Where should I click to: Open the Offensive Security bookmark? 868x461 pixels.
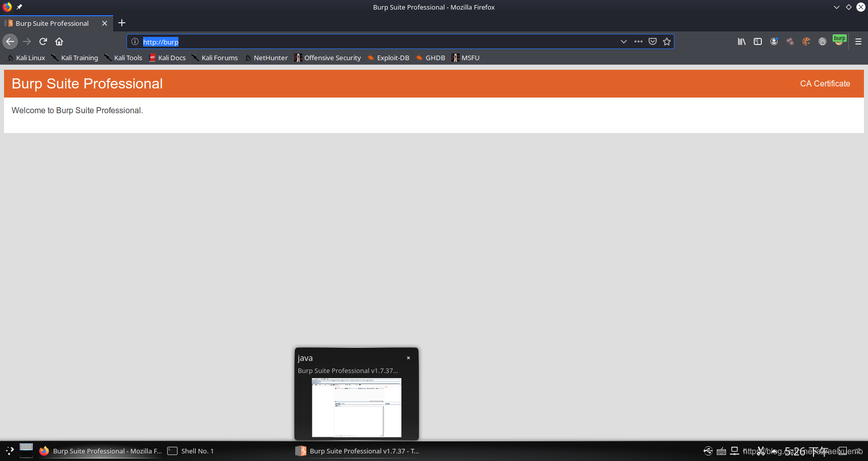pos(328,58)
